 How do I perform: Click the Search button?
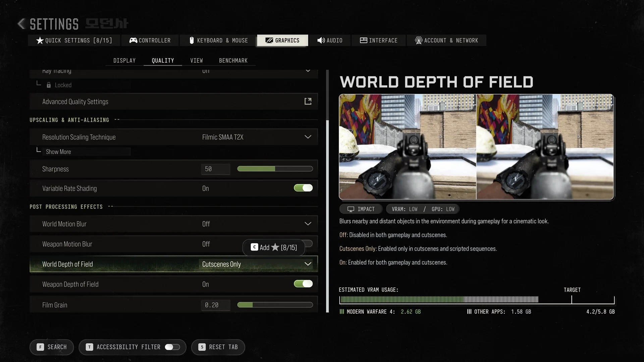[x=52, y=347]
